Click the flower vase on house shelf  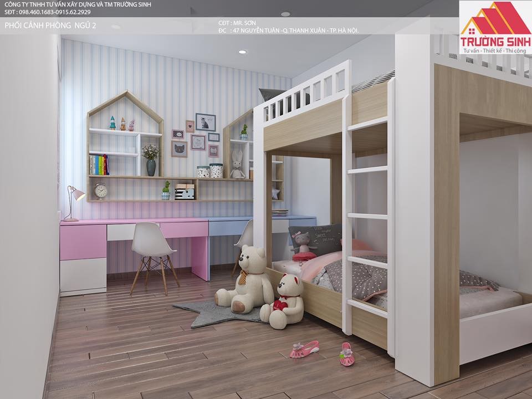click(150, 160)
